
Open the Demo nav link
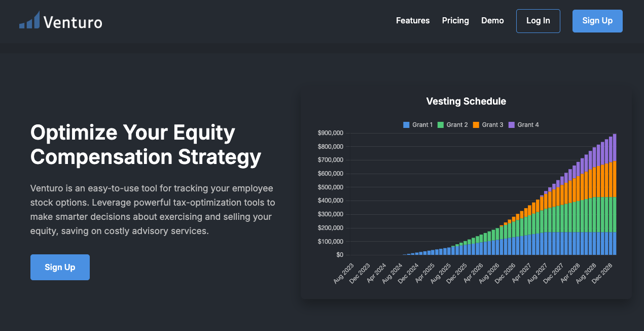(492, 21)
